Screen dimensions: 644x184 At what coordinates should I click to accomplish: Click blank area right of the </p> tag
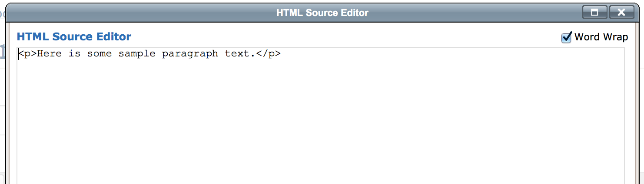(x=435, y=54)
